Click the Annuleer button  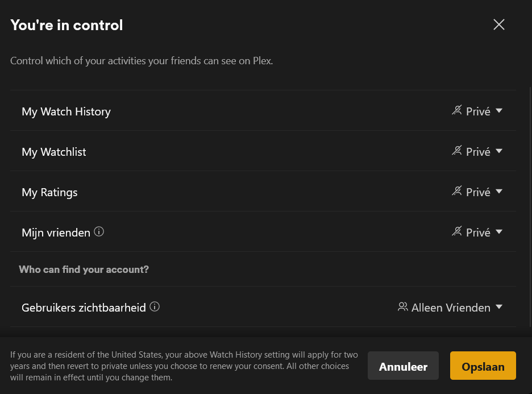[x=403, y=366]
